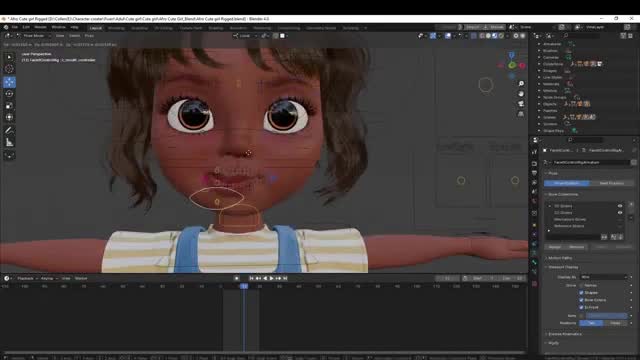Open the Tool properties tab icon

tap(534, 152)
